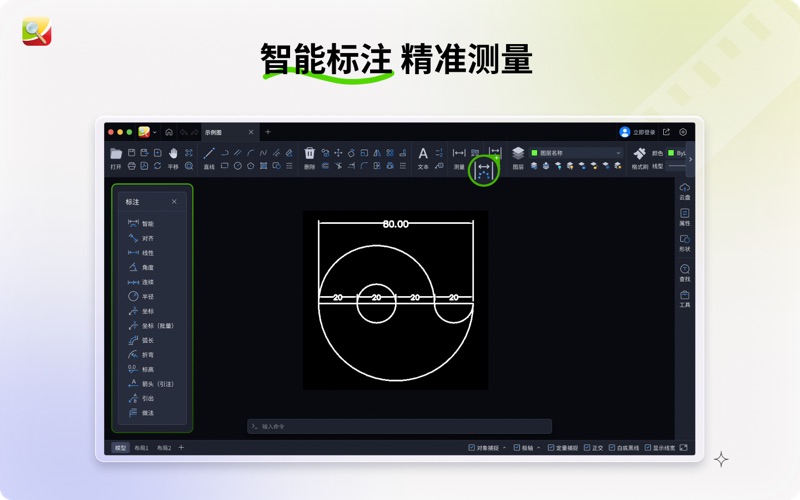Switch to 布局2 layout tab
The image size is (800, 500).
pyautogui.click(x=164, y=448)
